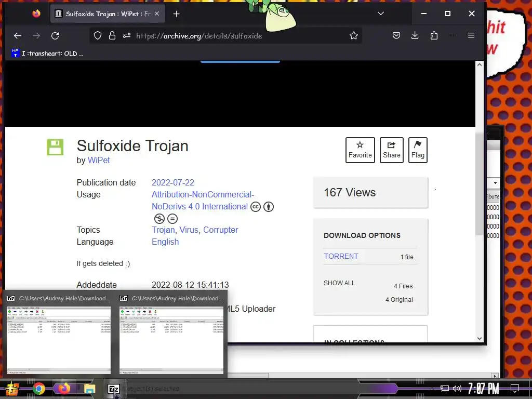The image size is (532, 399).
Task: Click the non-commercial dollar license icon
Action: point(159,219)
